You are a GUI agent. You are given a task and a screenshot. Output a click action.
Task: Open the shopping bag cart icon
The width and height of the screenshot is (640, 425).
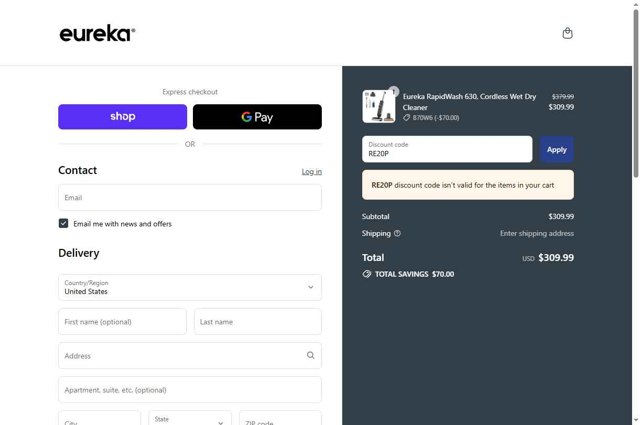567,33
